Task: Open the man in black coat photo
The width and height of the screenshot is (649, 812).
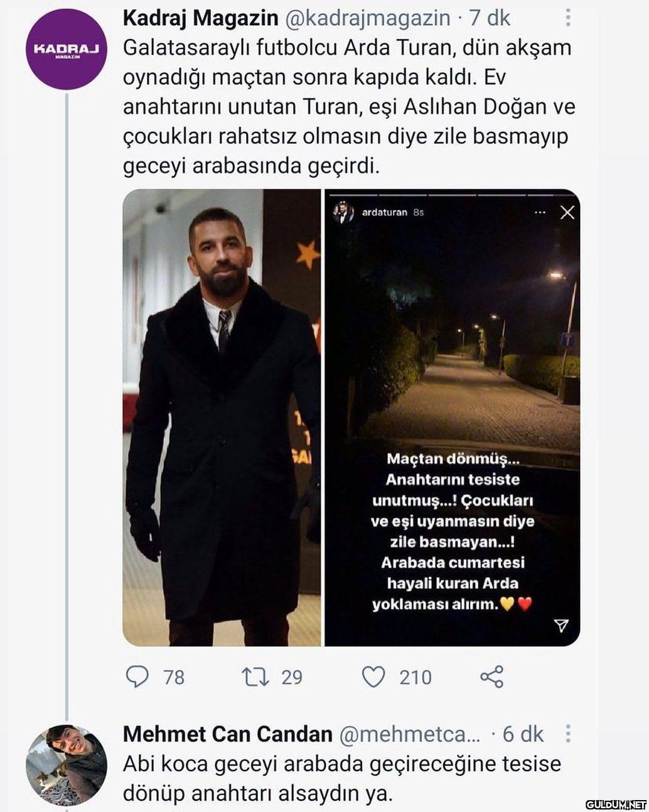Action: tap(222, 418)
